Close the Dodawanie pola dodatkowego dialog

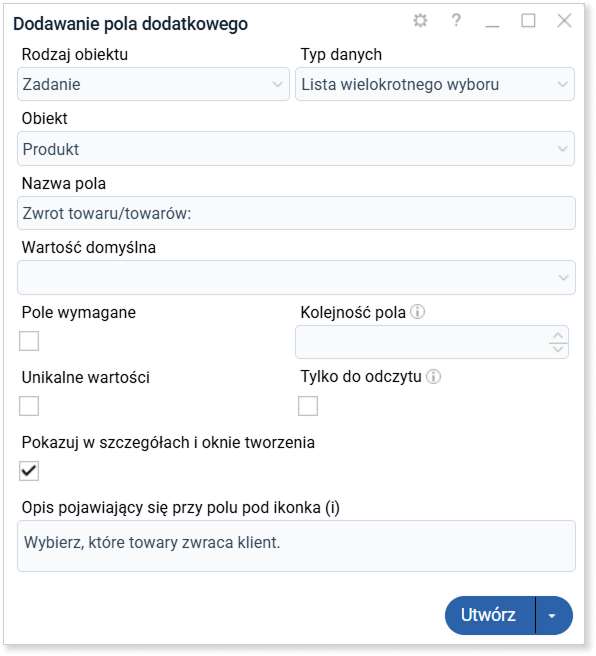[x=564, y=20]
